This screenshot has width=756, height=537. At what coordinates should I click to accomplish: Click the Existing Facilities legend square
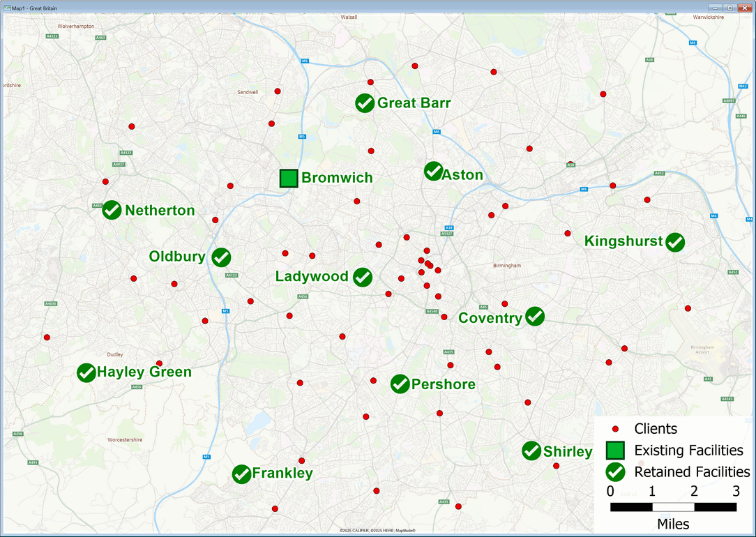pos(615,451)
